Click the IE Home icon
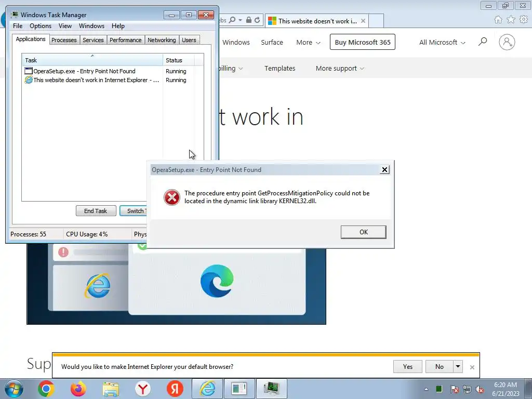The height and width of the screenshot is (399, 532). 498,20
